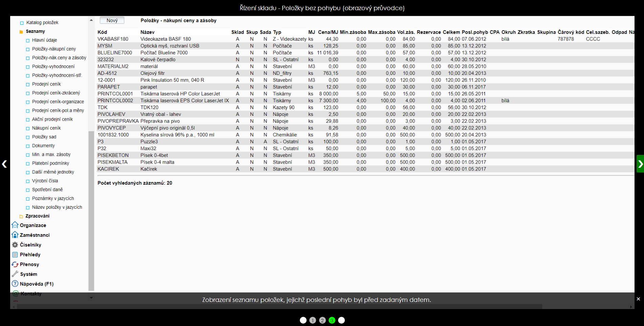Screen dimensions: 644x326
Task: Click the Zaměstnanci person icon
Action: (x=15, y=235)
